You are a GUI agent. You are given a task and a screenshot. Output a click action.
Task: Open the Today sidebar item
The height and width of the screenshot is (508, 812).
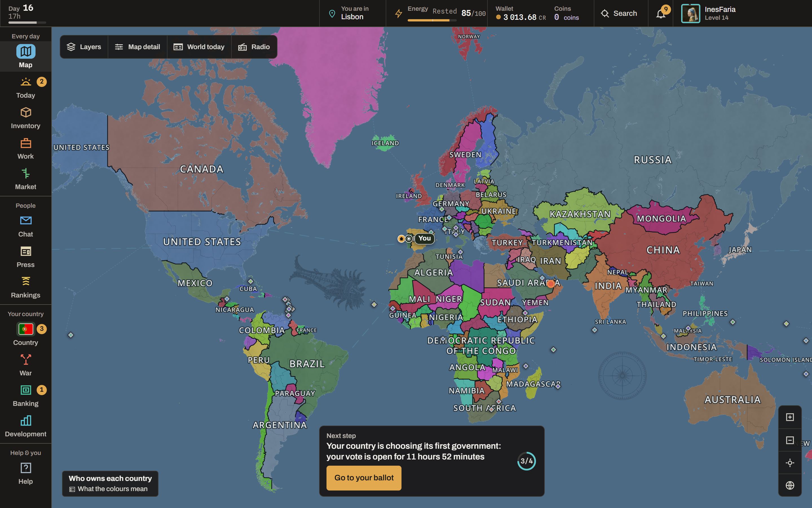pyautogui.click(x=25, y=87)
